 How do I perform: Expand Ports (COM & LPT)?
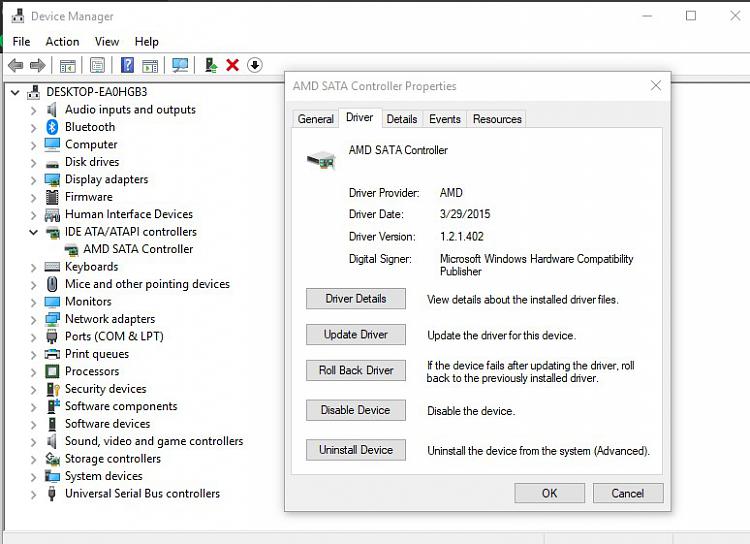pyautogui.click(x=33, y=337)
